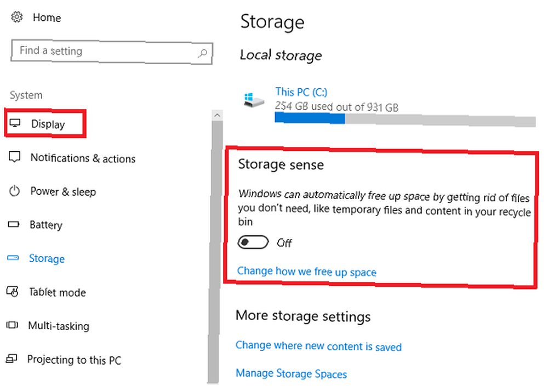Click the Tablet mode icon
548x392 pixels.
coord(12,292)
